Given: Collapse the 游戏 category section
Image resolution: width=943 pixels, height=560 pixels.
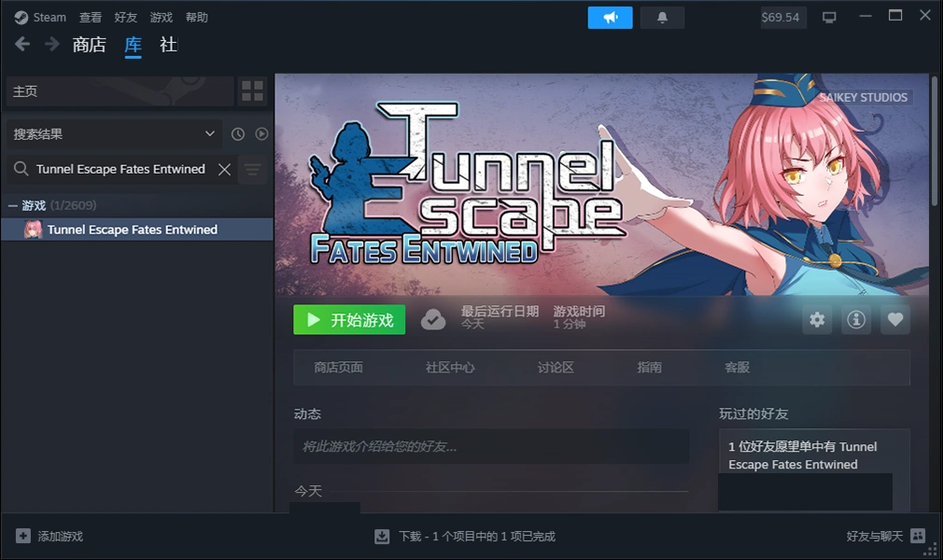Looking at the screenshot, I should [x=13, y=205].
